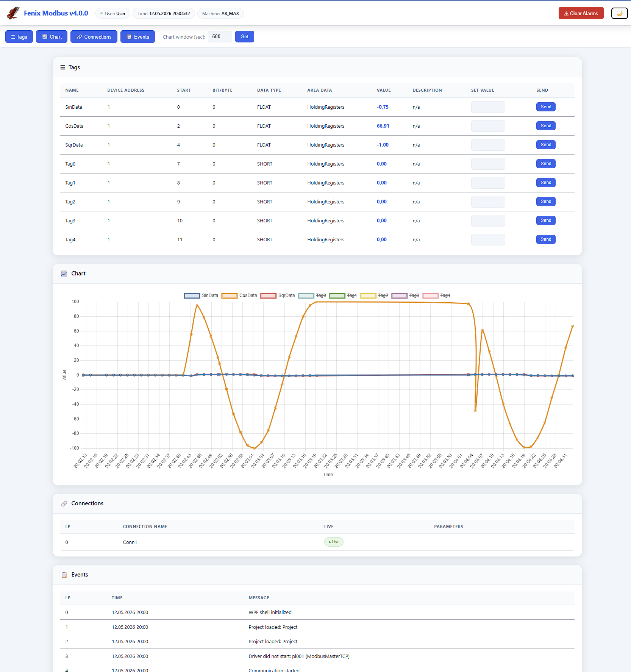The width and height of the screenshot is (631, 672).
Task: Open the Events toolbar button
Action: 137,37
